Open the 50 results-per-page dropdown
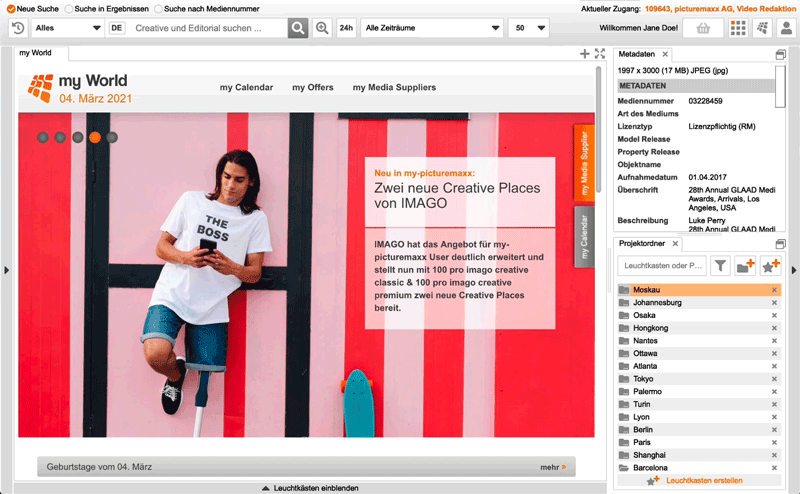This screenshot has width=800, height=494. click(529, 28)
